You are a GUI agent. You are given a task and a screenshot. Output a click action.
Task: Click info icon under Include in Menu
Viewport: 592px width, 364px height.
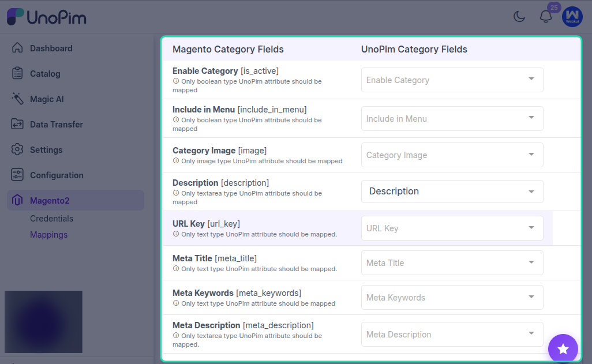click(176, 119)
